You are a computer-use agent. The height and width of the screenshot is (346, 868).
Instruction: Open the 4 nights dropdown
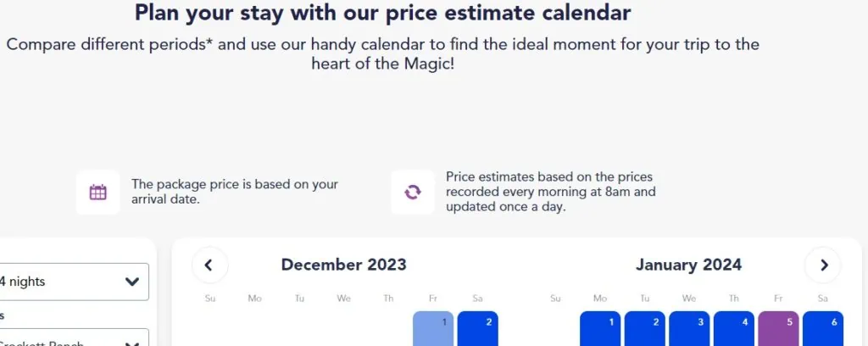[x=73, y=282]
